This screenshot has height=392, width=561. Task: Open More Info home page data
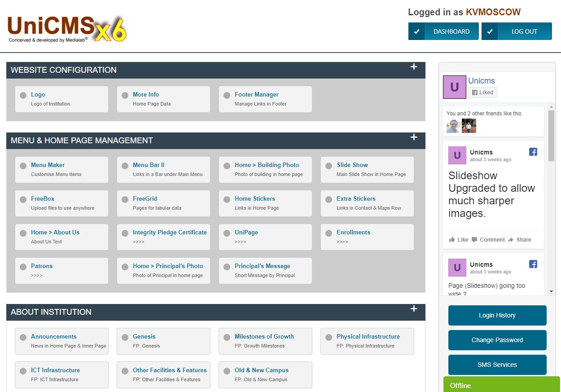[163, 99]
